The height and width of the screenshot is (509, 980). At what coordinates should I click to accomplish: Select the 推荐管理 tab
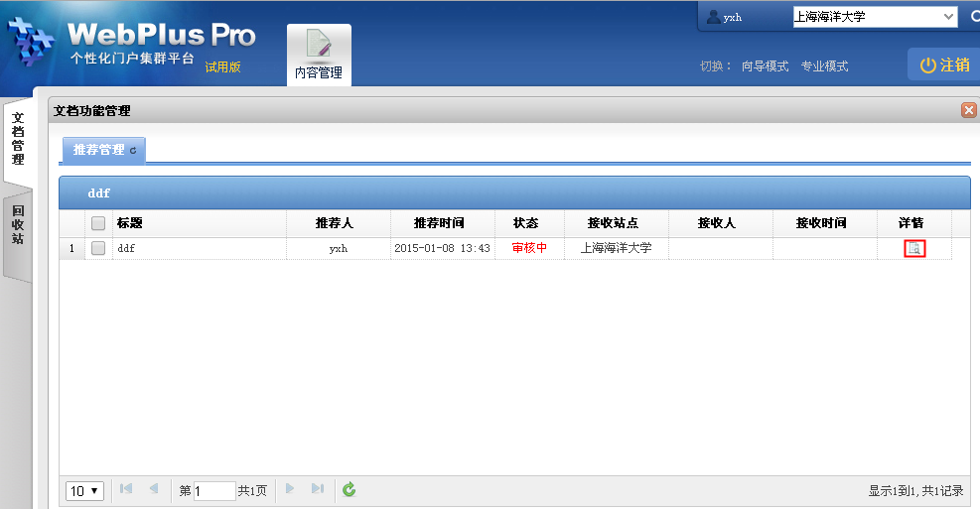(x=104, y=150)
